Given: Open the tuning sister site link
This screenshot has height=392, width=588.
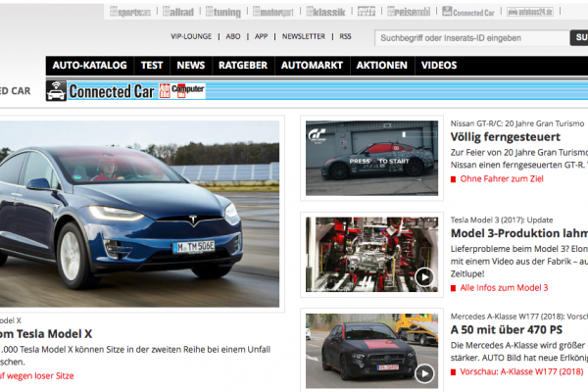Looking at the screenshot, I should (223, 12).
